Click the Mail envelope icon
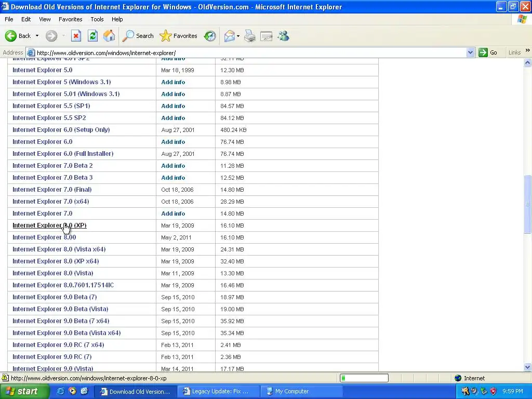The width and height of the screenshot is (532, 399). [x=229, y=36]
